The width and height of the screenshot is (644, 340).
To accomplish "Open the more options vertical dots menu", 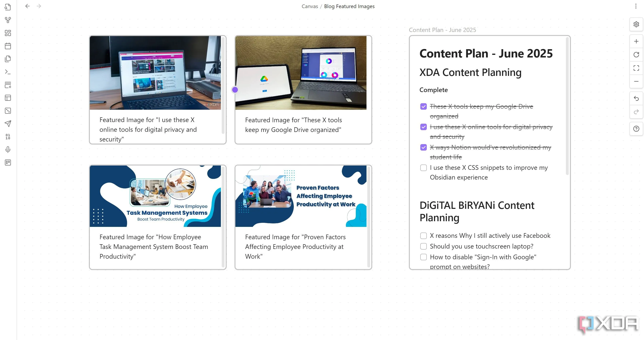I will [636, 6].
